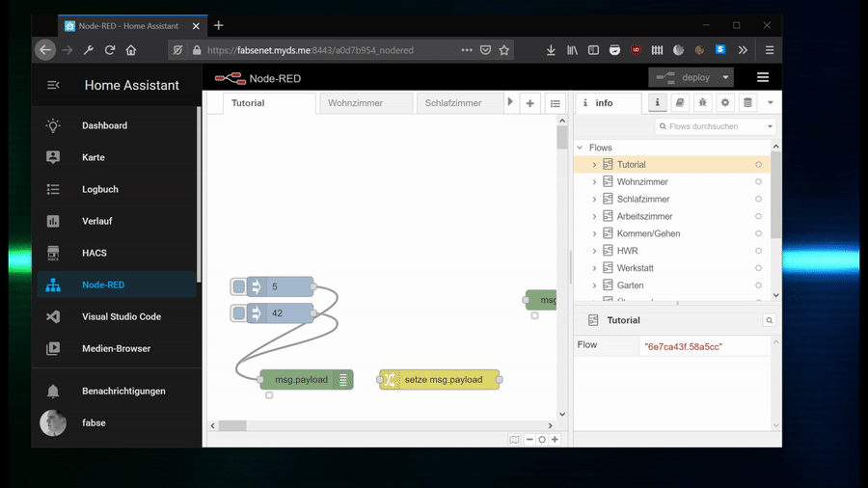Viewport: 868px width, 488px height.
Task: Collapse the Home Assistant sidebar menu icon
Action: pyautogui.click(x=53, y=85)
